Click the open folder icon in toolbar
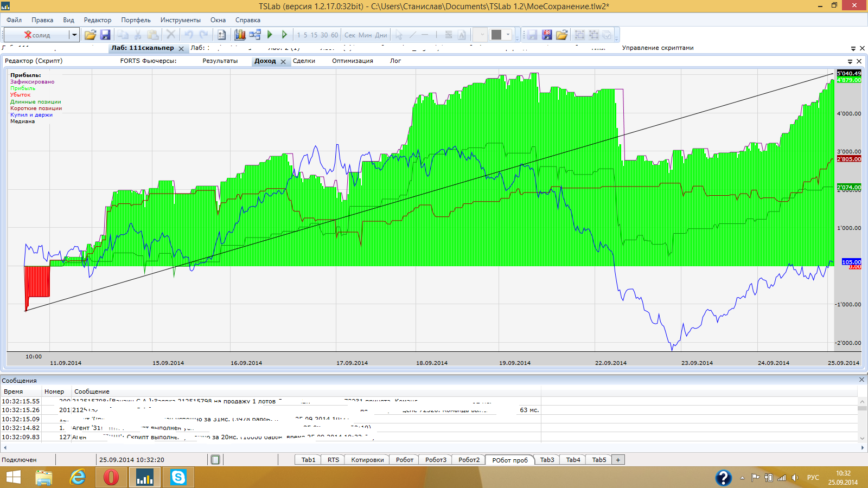 [90, 35]
